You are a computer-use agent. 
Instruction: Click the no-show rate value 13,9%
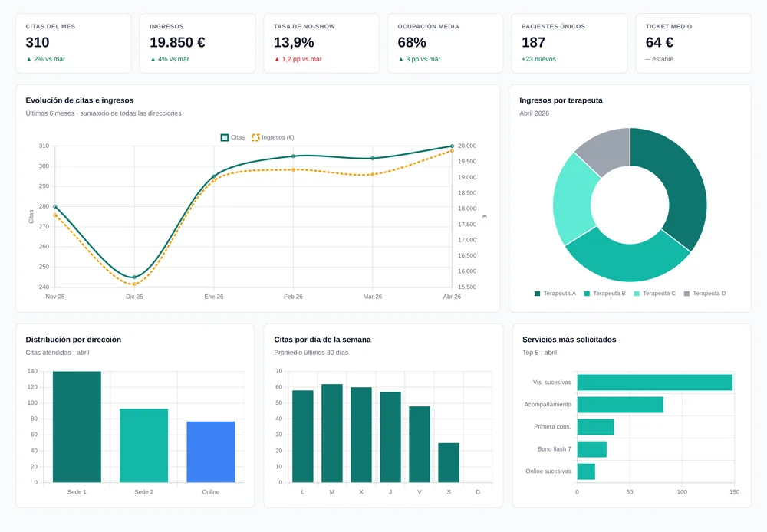click(294, 42)
